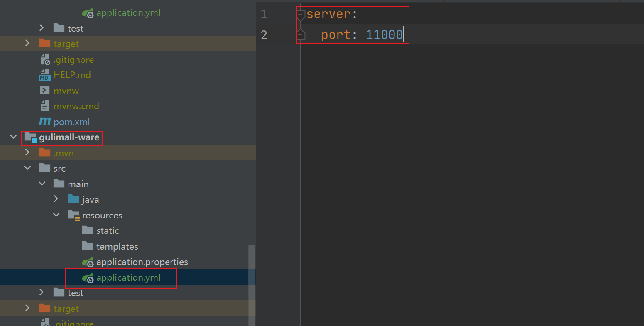Screen dimensions: 644x326
Task: Select the resources folder name
Action: pyautogui.click(x=102, y=216)
